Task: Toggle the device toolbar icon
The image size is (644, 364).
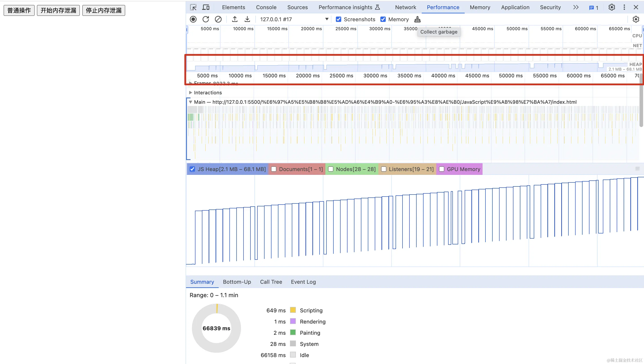Action: 206,7
